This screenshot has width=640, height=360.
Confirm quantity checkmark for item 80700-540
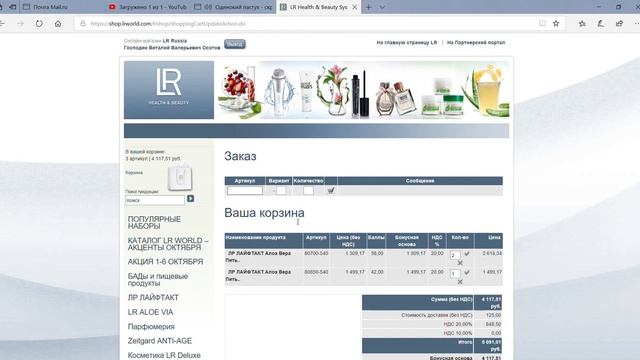pos(467,253)
